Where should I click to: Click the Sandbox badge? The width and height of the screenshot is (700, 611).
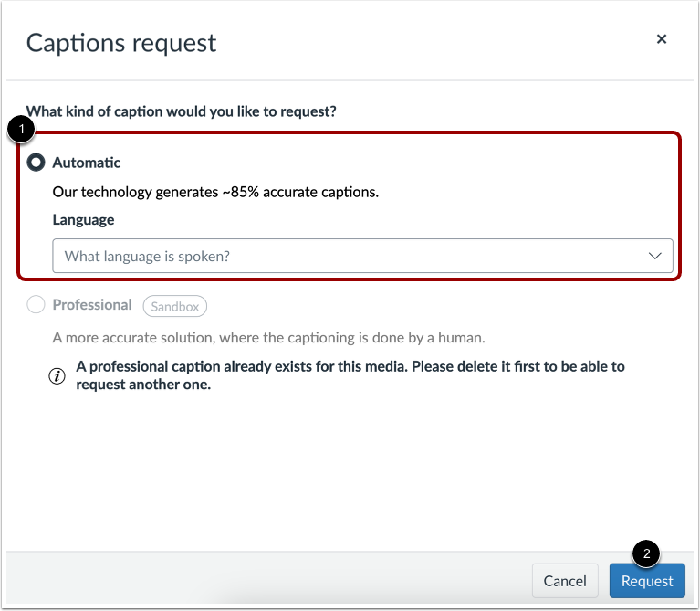[174, 307]
